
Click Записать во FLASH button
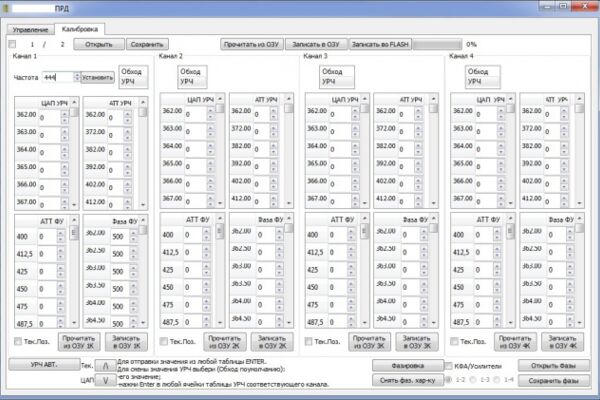(380, 44)
